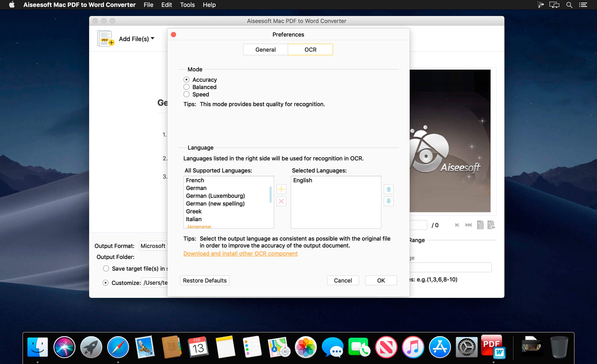
Task: Remove language using the red X icon
Action: point(281,201)
